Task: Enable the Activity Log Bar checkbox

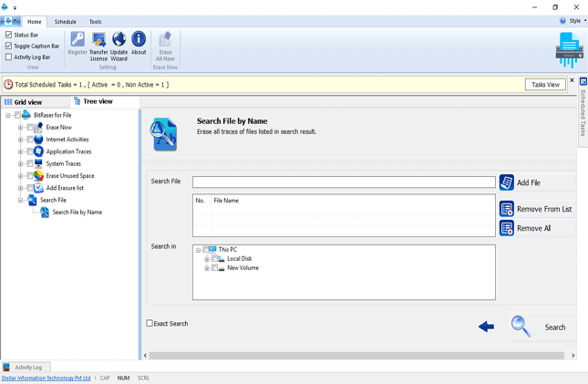Action: tap(9, 57)
